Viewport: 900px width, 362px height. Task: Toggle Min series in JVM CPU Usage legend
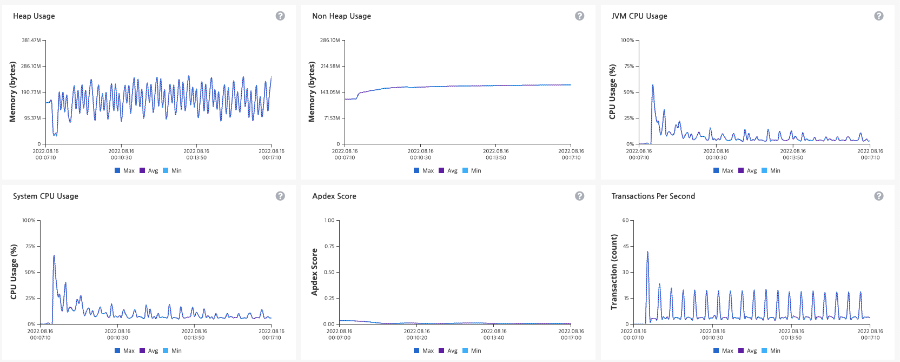[771, 170]
